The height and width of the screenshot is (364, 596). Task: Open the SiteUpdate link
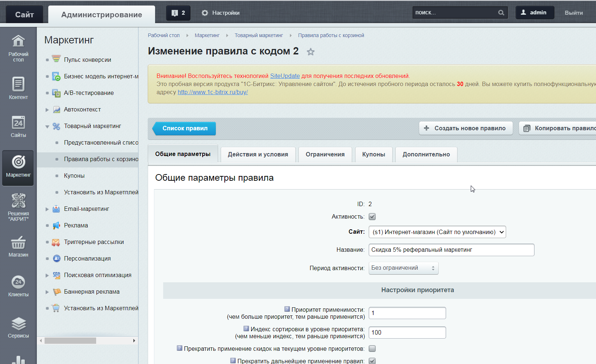point(285,76)
